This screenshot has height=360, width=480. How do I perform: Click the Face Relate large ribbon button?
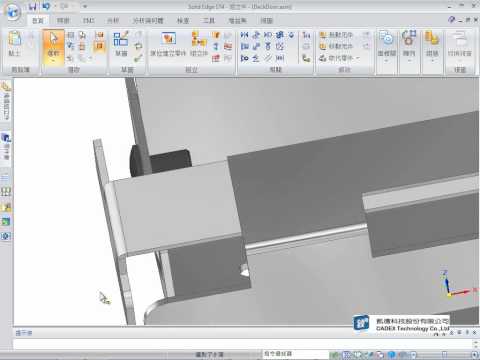387,43
